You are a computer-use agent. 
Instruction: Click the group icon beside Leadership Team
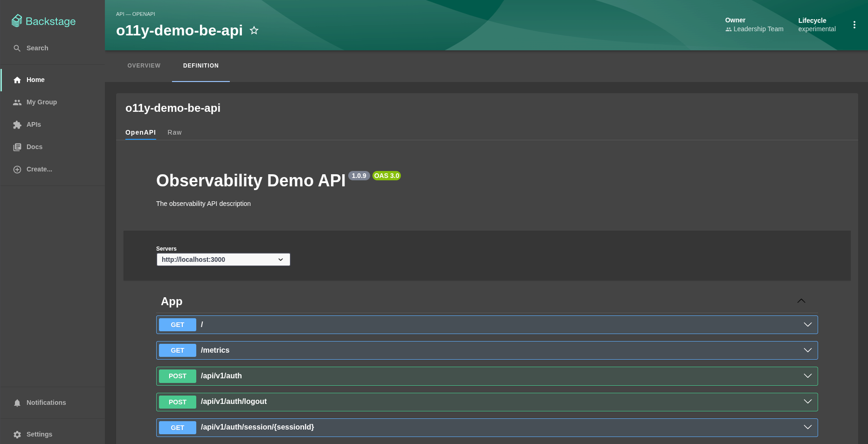(729, 29)
